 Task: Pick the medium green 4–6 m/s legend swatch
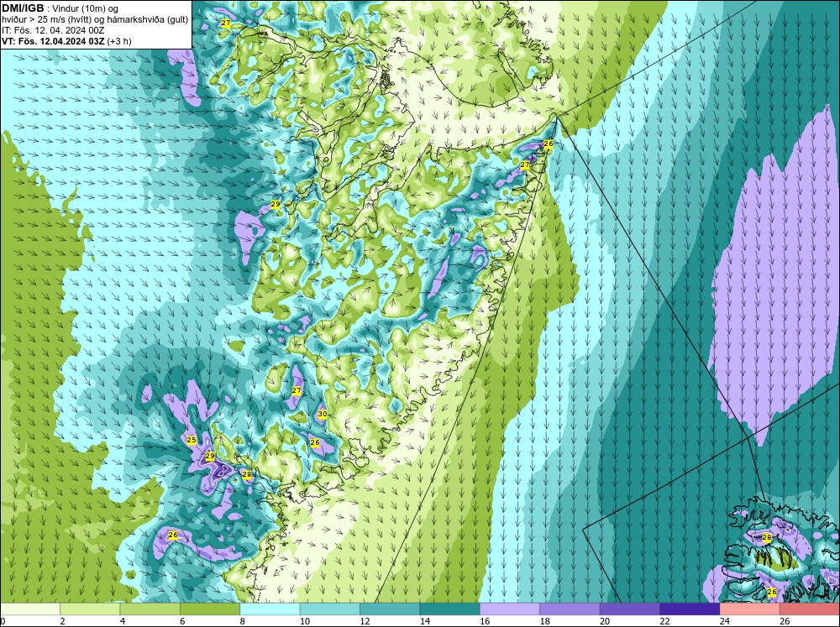pyautogui.click(x=150, y=609)
